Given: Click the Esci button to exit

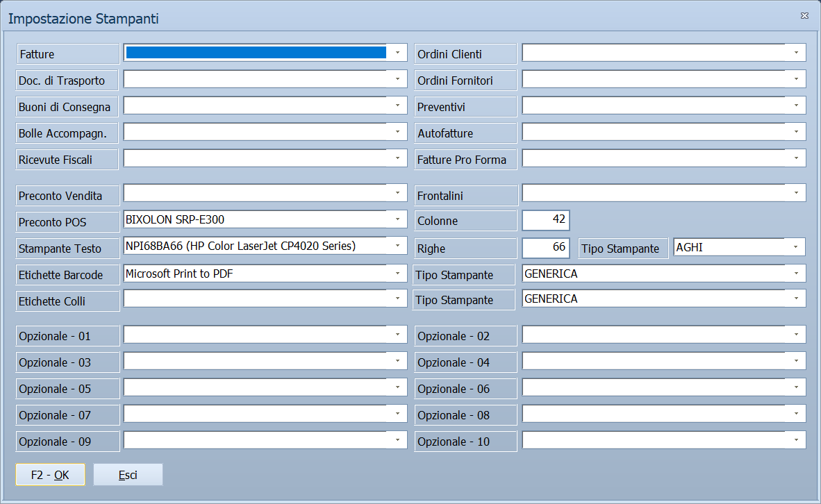Looking at the screenshot, I should (128, 475).
